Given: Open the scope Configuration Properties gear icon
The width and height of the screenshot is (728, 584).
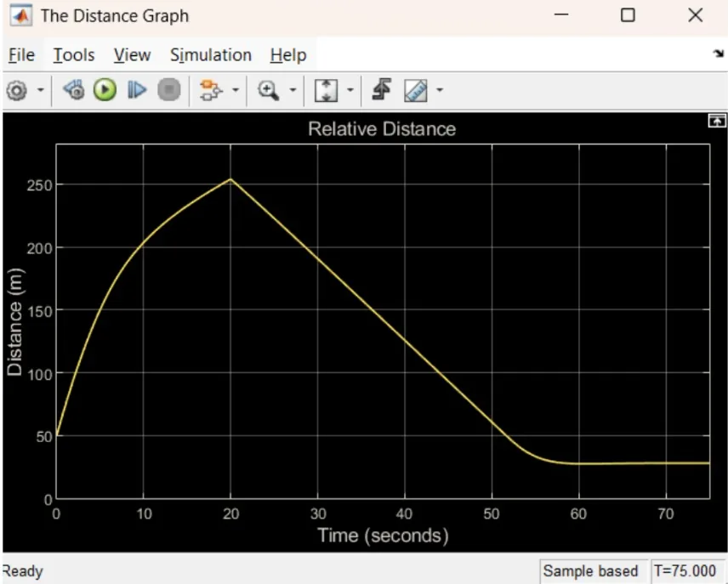Looking at the screenshot, I should (x=17, y=90).
